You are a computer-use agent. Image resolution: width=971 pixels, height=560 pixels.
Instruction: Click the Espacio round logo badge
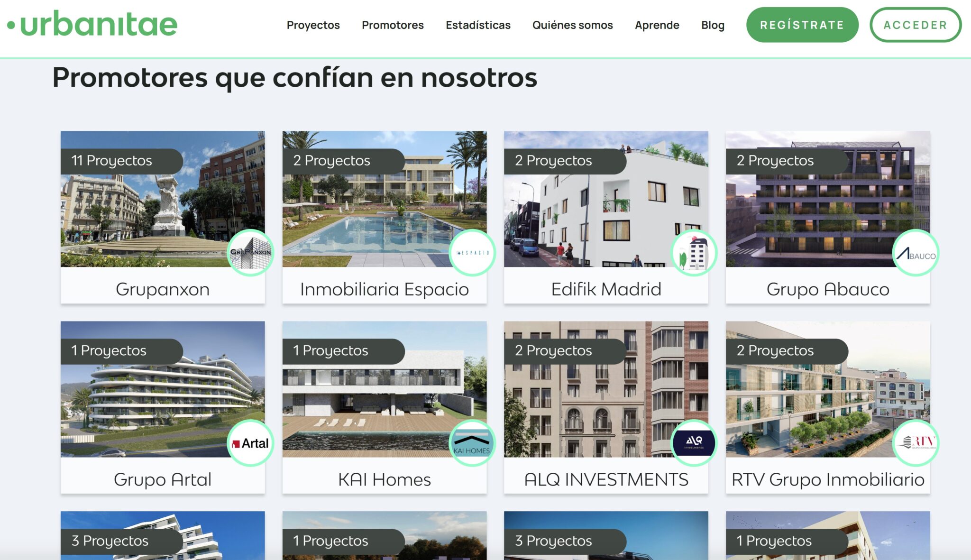472,252
